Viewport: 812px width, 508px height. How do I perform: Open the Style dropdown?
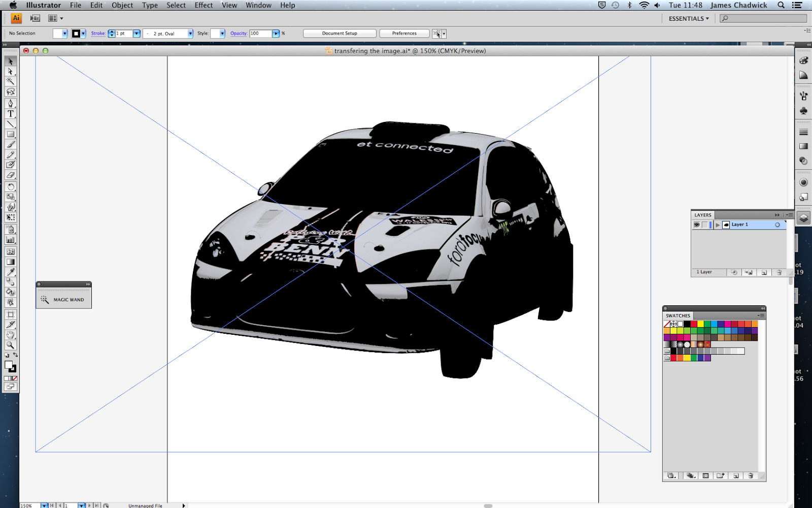(x=222, y=34)
